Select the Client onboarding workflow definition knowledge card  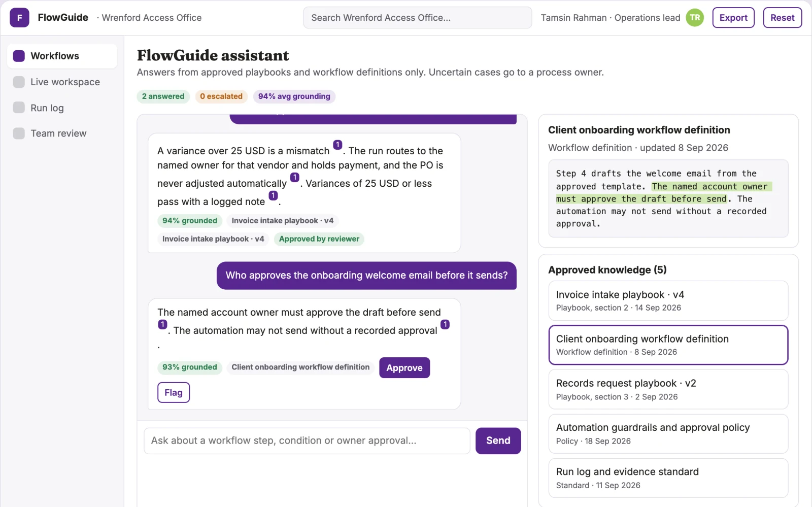[668, 345]
